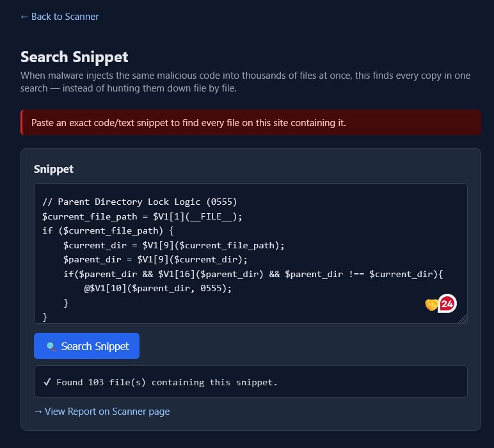Open View Report on Scanner page link
494x448 pixels.
pyautogui.click(x=102, y=412)
